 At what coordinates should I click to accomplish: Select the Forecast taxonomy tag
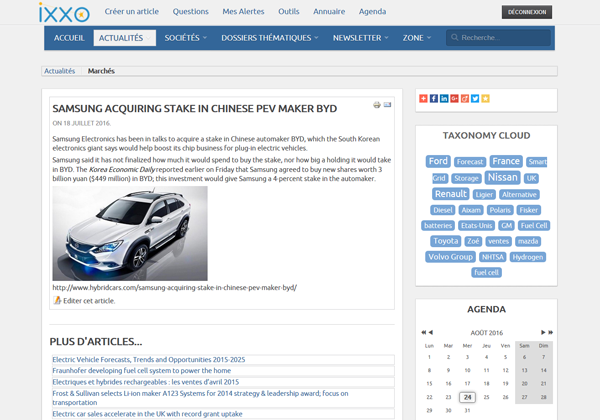(470, 162)
